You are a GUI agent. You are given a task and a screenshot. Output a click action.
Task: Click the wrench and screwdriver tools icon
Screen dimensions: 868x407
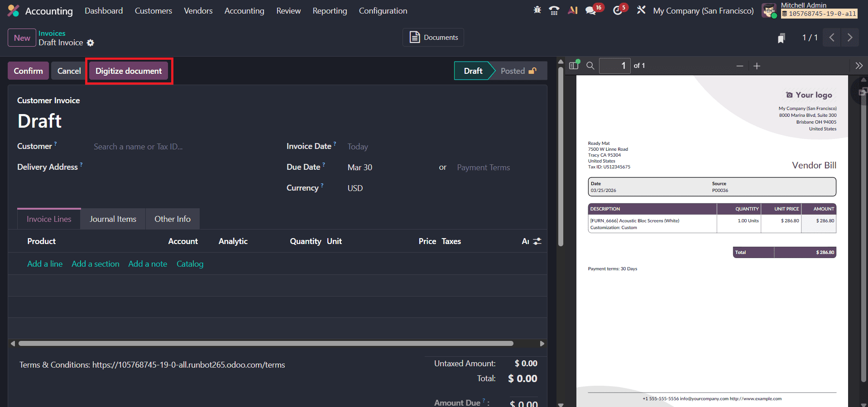[x=641, y=10]
